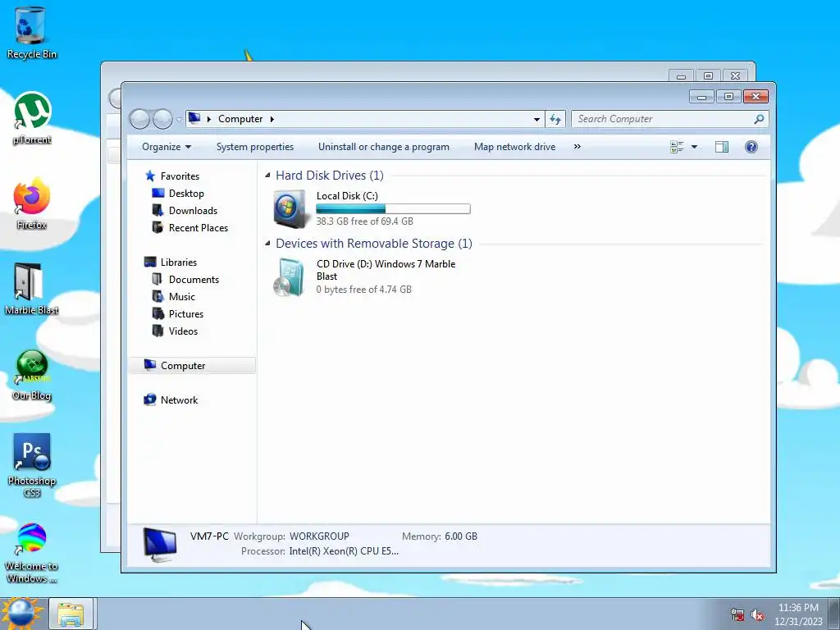The width and height of the screenshot is (840, 630).
Task: Open the recent pages dropdown arrow
Action: pos(179,120)
